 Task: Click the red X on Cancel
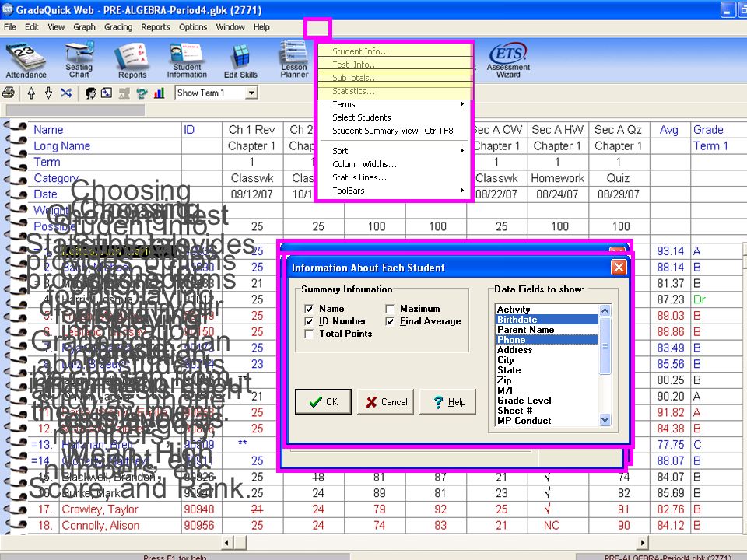coord(372,402)
